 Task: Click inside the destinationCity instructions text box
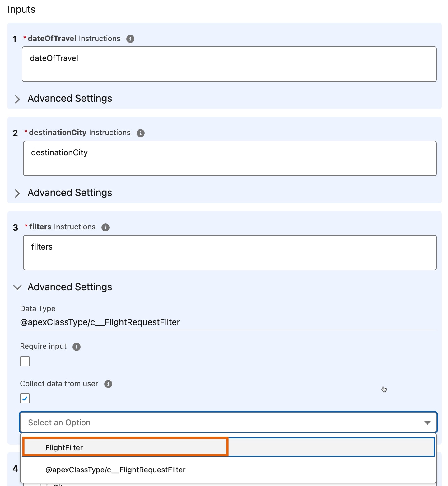(230, 158)
